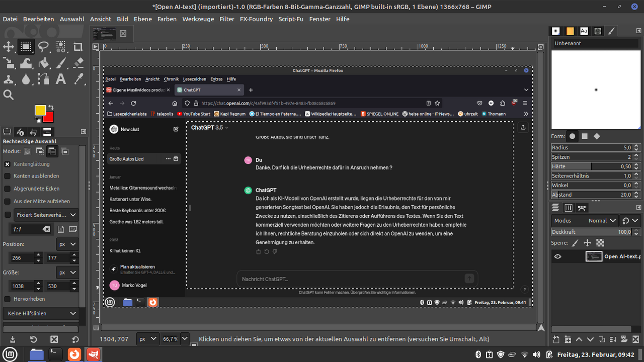Select the Clone stamp tool
This screenshot has height=362, width=644.
point(9,79)
